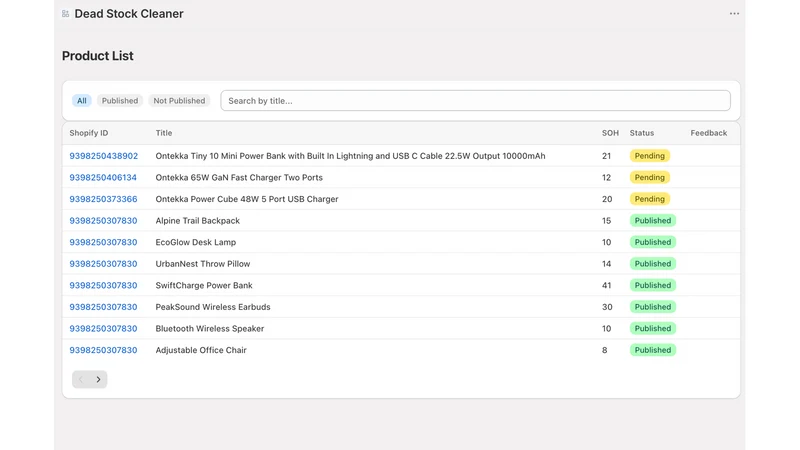Click Published badge for UrbanNest Throw Pillow
The width and height of the screenshot is (800, 450).
point(653,264)
